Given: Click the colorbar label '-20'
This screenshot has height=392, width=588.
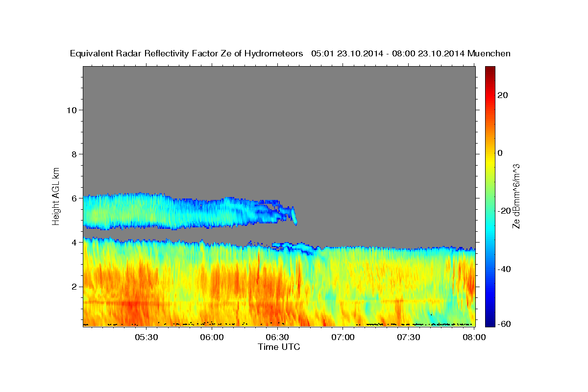Looking at the screenshot, I should (504, 211).
